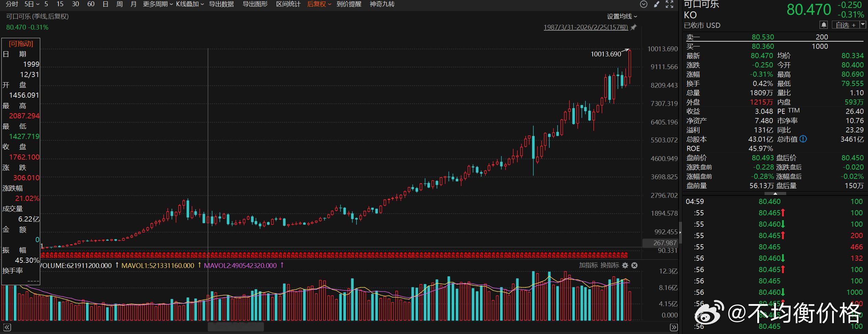Click the 换手 value 0.42%
Viewport: 868px width, 334px height.
763,84
